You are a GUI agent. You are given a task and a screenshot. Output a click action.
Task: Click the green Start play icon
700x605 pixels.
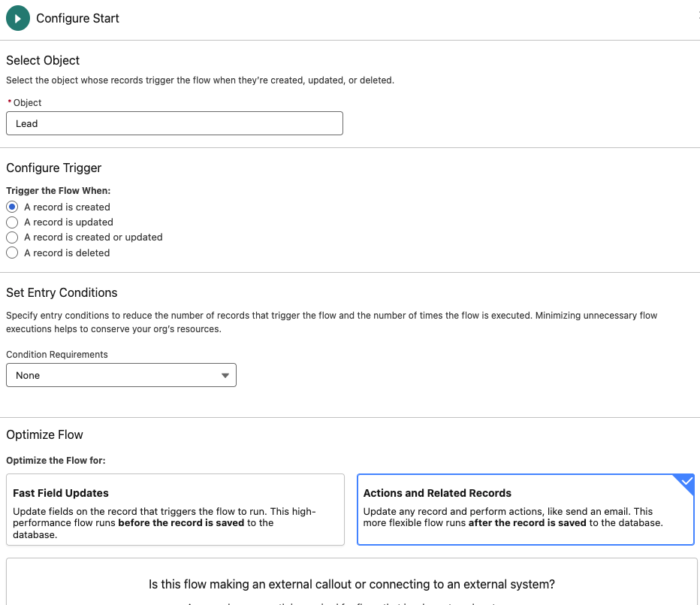(x=18, y=18)
